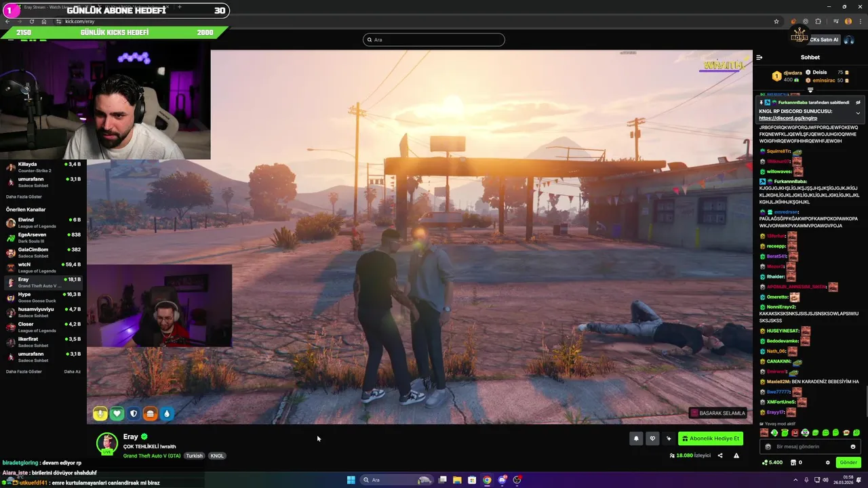
Task: Click the Chrome icon on the taskbar
Action: [x=487, y=480]
